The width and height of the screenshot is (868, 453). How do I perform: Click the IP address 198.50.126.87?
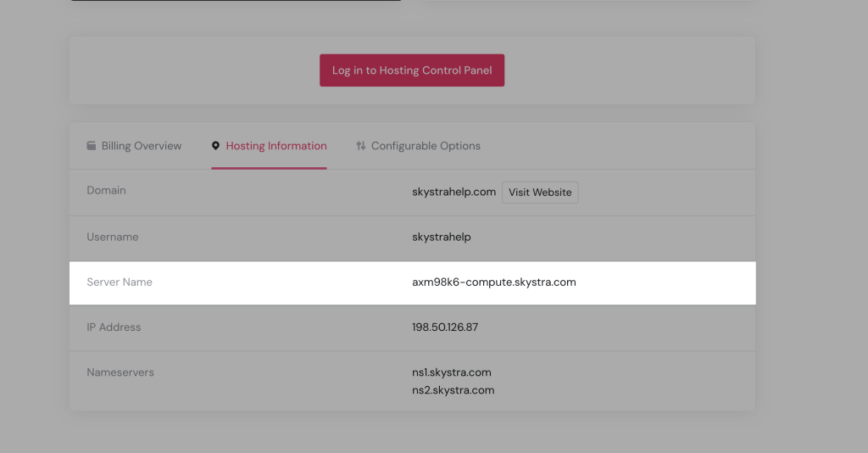pyautogui.click(x=445, y=327)
